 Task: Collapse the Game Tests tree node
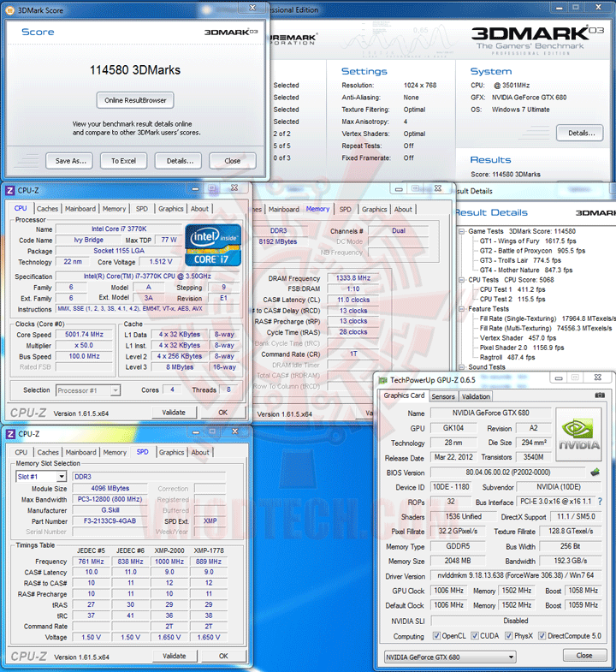[x=462, y=231]
